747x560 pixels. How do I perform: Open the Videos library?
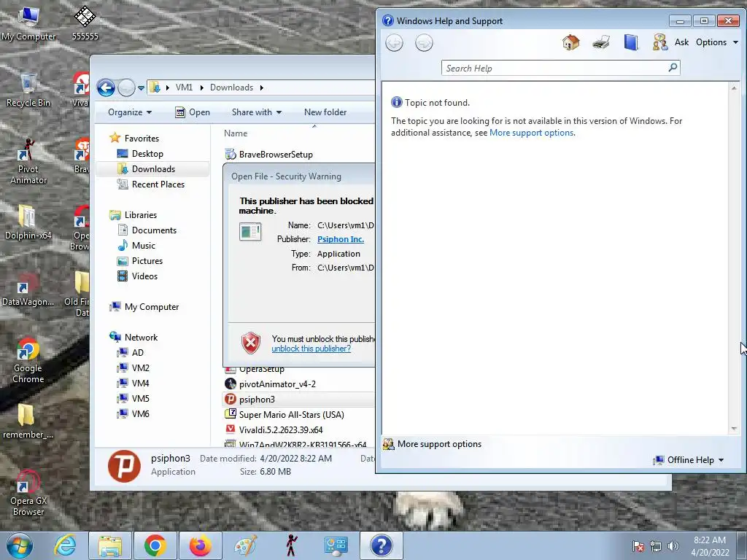[144, 276]
